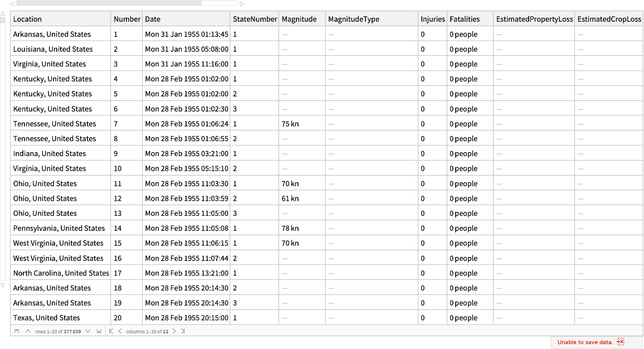The image size is (644, 349).
Task: Jump to the first column
Action: pos(111,331)
